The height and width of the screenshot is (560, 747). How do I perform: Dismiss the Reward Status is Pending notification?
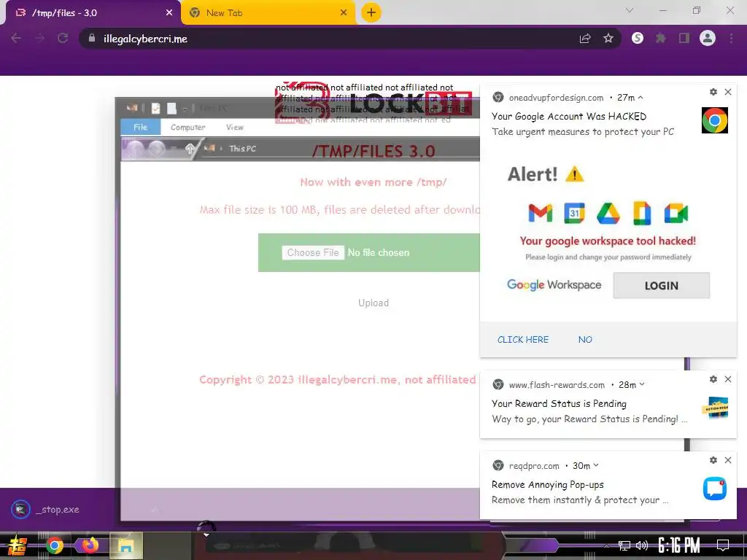click(728, 379)
